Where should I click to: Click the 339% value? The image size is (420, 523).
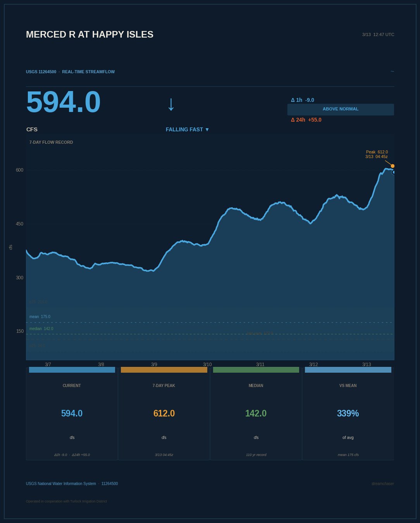click(x=348, y=413)
